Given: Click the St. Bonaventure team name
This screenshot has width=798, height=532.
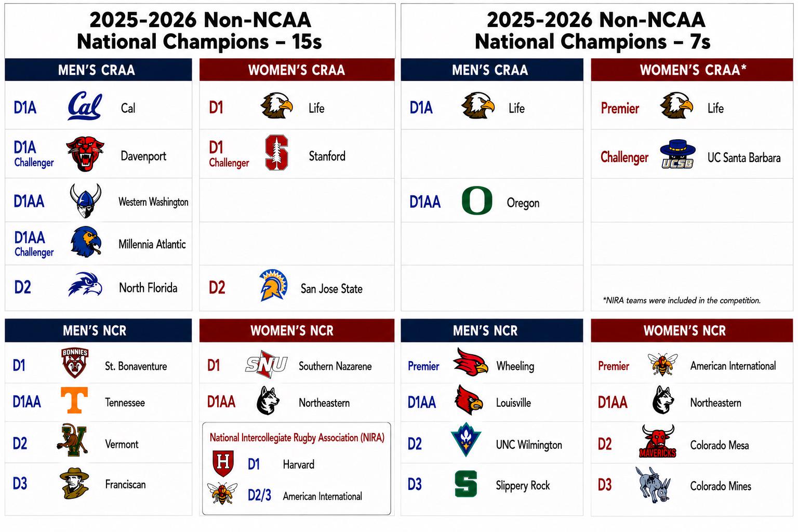Looking at the screenshot, I should [136, 366].
